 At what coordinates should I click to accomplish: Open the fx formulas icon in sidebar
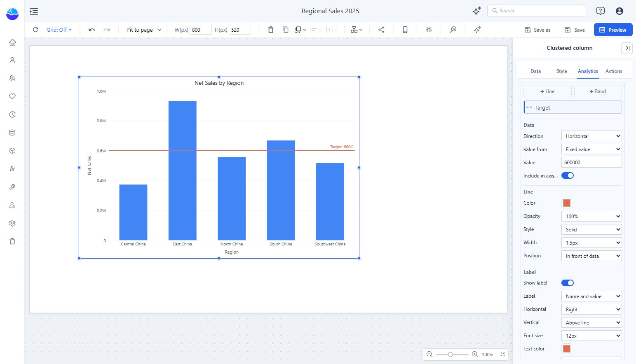[x=12, y=169]
